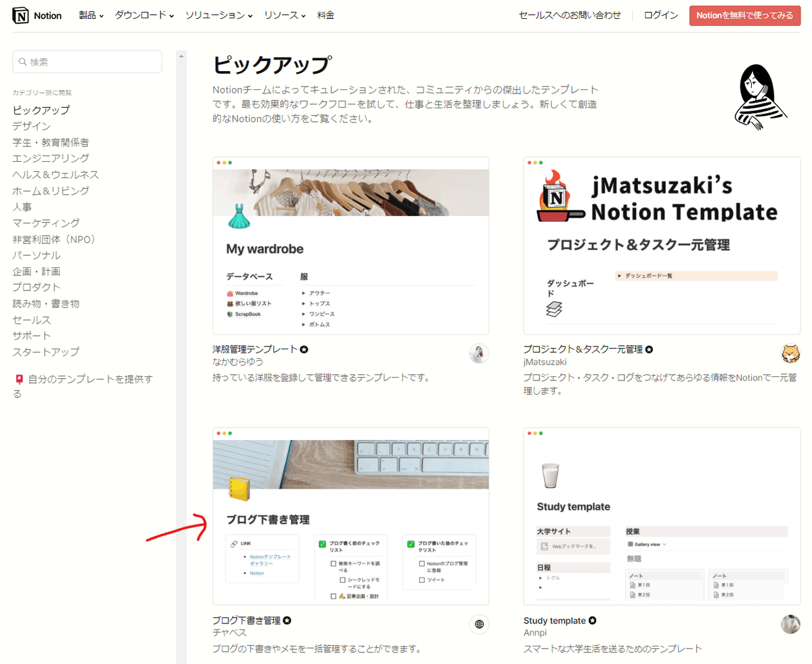This screenshot has width=812, height=664.
Task: Open the Study template thumbnail
Action: 662,516
